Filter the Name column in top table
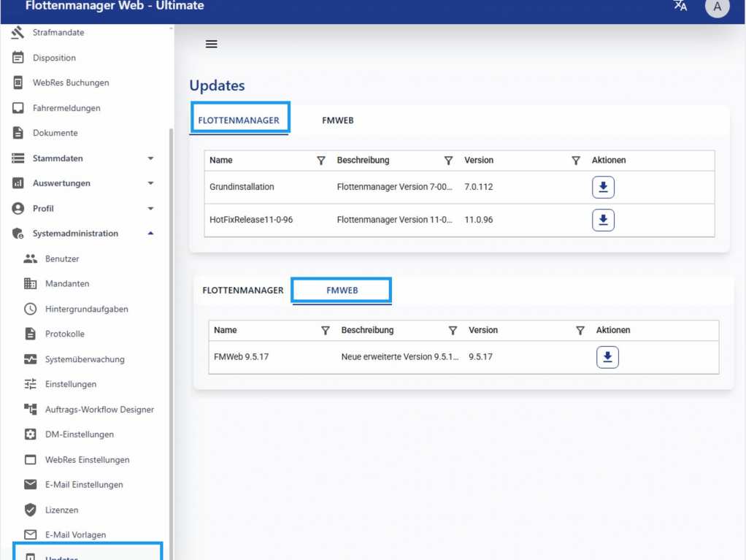The height and width of the screenshot is (560, 746). (321, 161)
